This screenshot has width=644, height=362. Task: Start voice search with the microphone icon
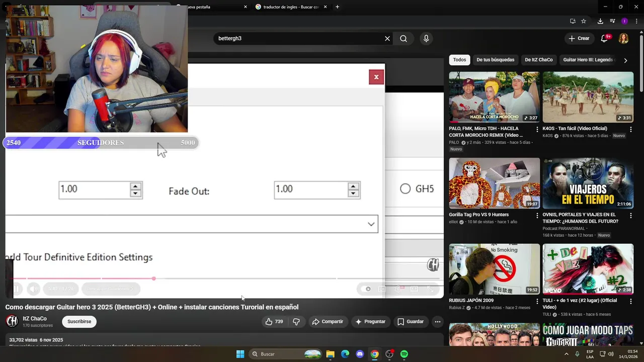coord(426,38)
